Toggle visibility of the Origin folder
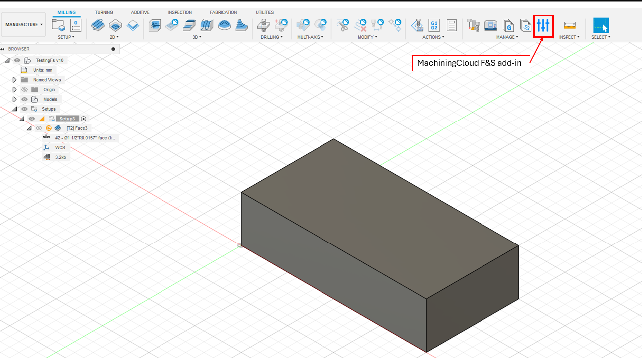This screenshot has height=364, width=642. [x=24, y=90]
